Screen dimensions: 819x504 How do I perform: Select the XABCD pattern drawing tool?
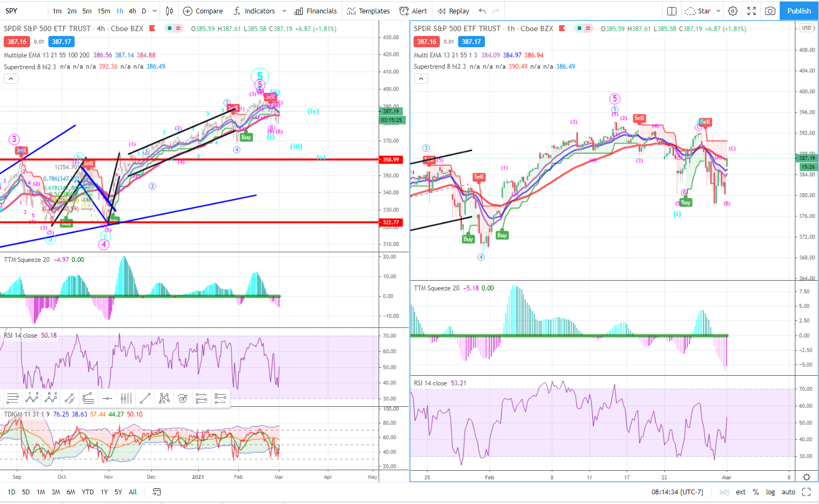(x=164, y=398)
